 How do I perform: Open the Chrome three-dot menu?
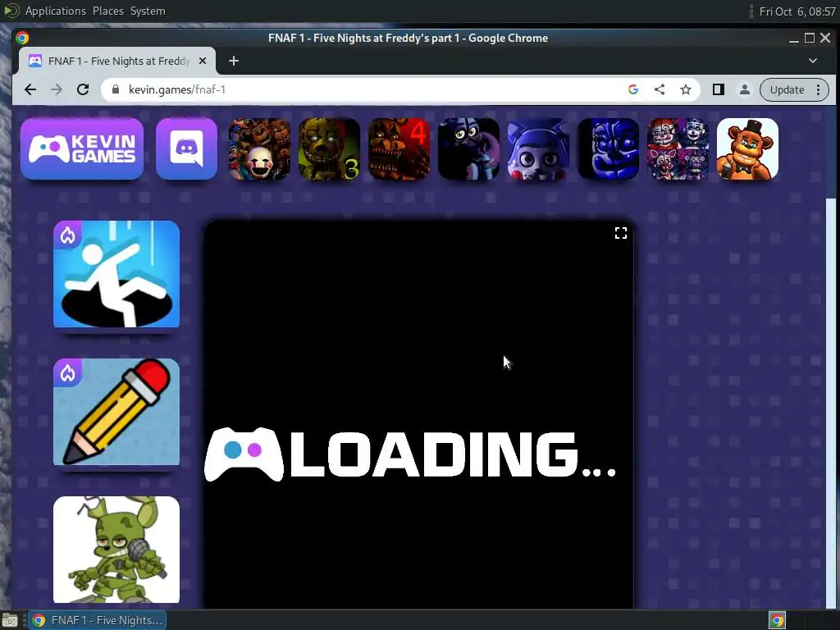click(819, 89)
